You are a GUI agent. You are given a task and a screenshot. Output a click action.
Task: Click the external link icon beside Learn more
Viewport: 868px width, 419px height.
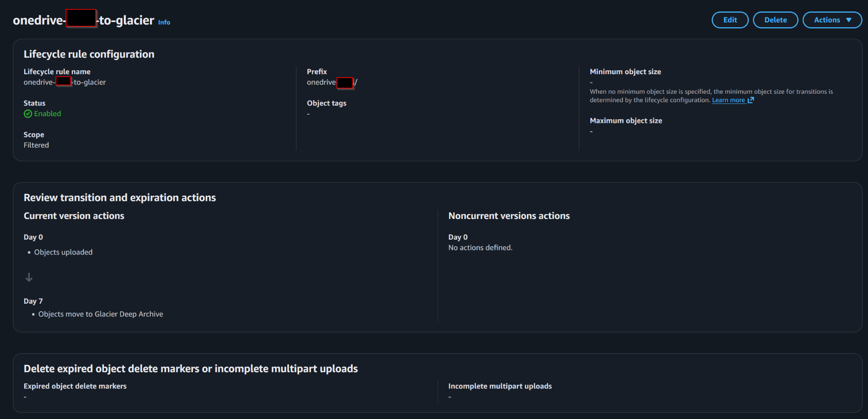[x=751, y=100]
